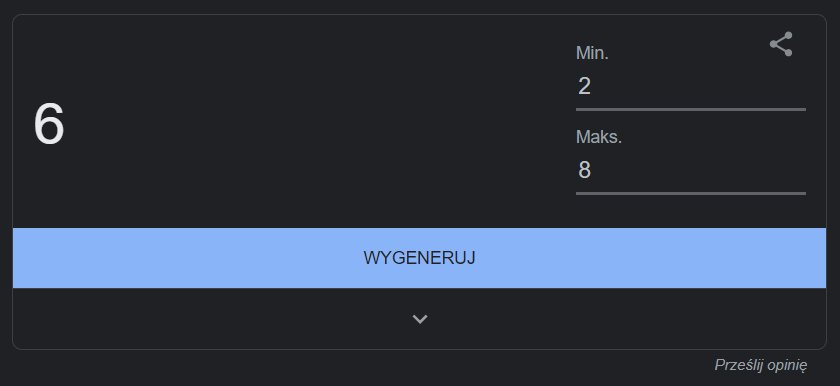Screen dimensions: 840x386
Task: Click the share icon in the card corner
Action: (781, 44)
